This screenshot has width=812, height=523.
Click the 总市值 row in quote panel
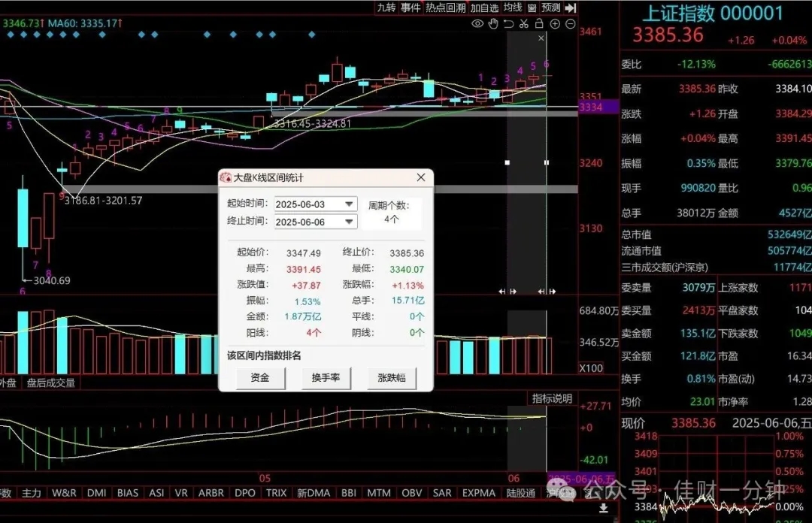pyautogui.click(x=717, y=234)
